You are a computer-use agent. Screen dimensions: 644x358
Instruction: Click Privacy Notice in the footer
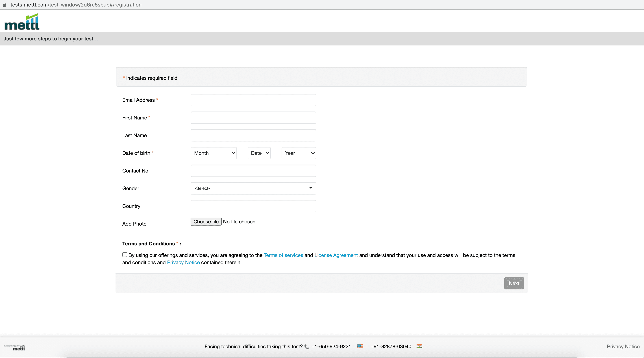pos(623,346)
